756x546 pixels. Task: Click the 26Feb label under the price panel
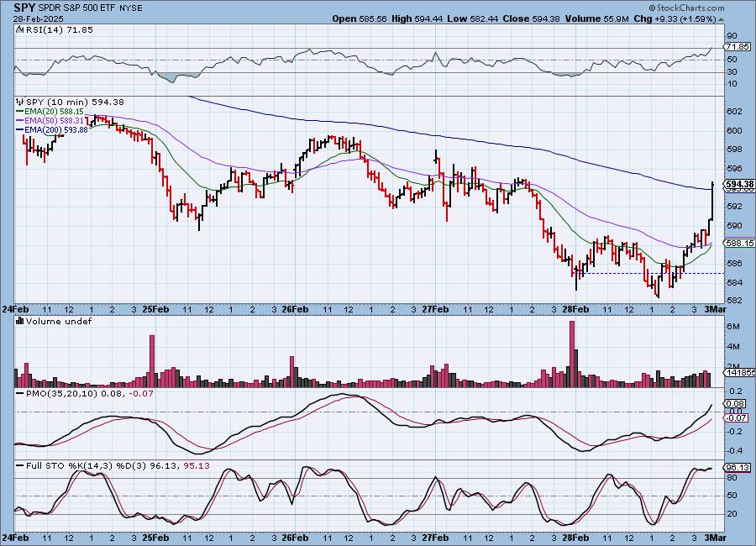[x=295, y=309]
